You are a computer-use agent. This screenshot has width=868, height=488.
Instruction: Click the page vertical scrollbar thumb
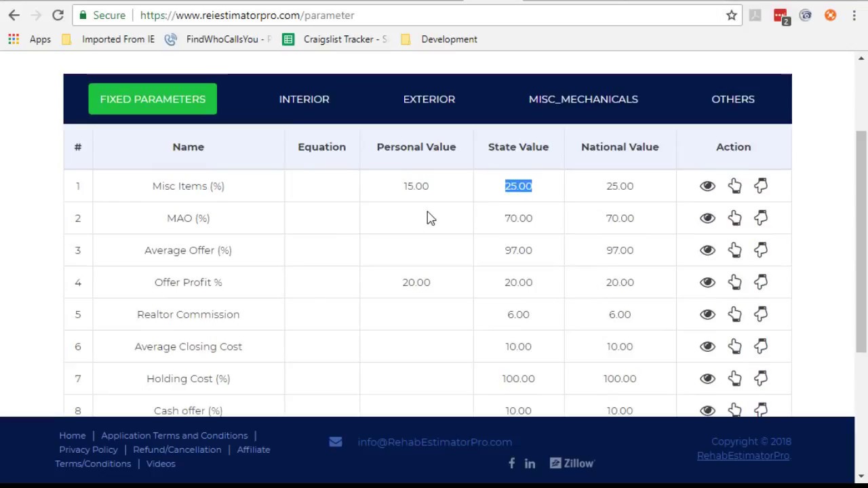click(x=861, y=241)
